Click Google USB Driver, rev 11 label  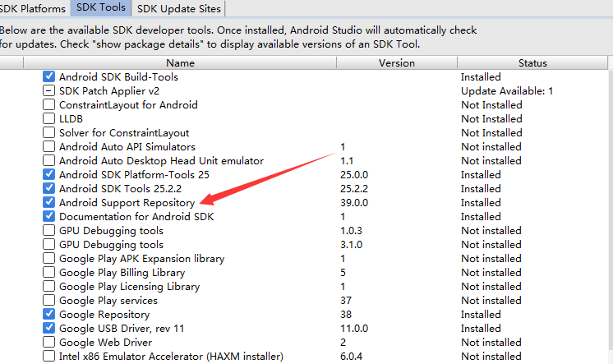[122, 329]
